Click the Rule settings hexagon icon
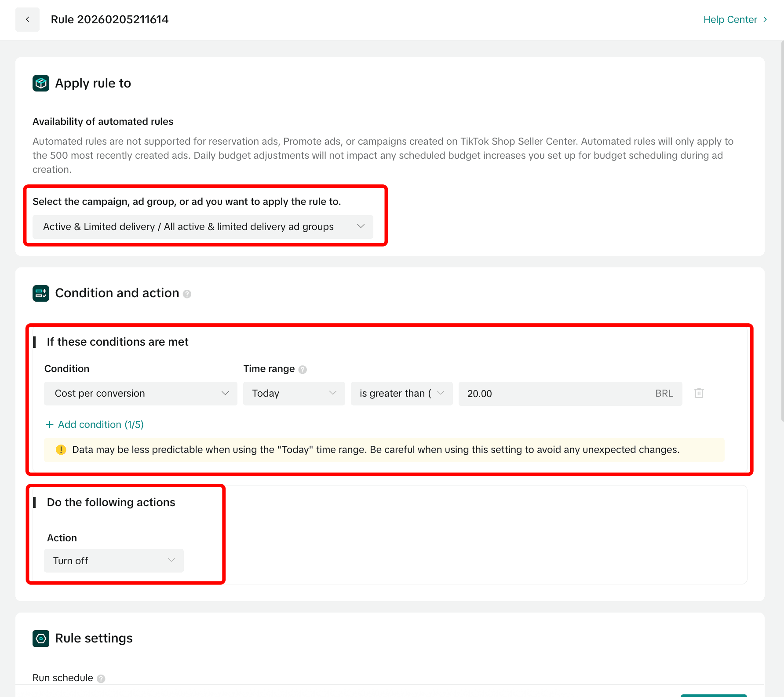 coord(41,639)
